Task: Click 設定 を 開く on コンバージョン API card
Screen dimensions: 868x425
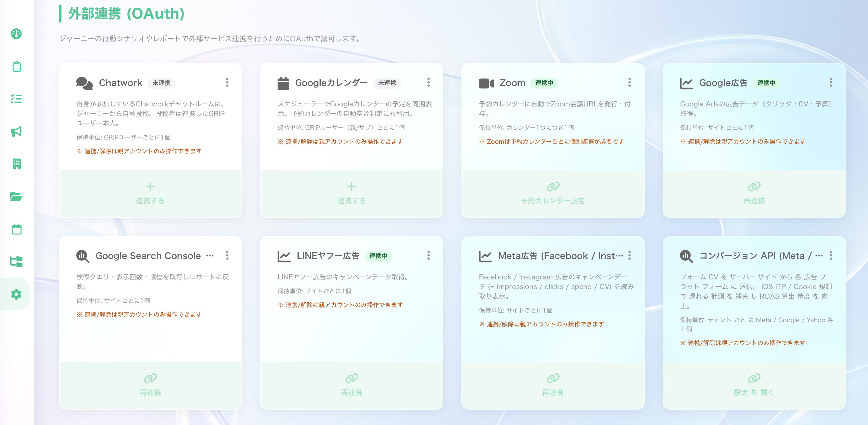Action: point(754,386)
